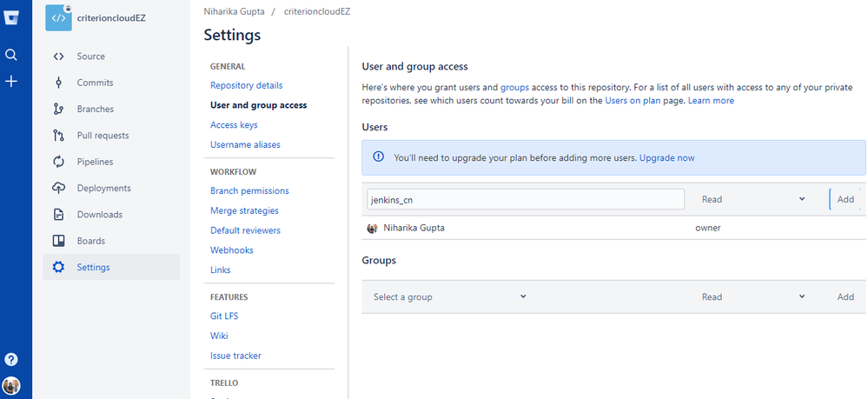Click Add button next to username field
868x399 pixels.
pos(845,199)
